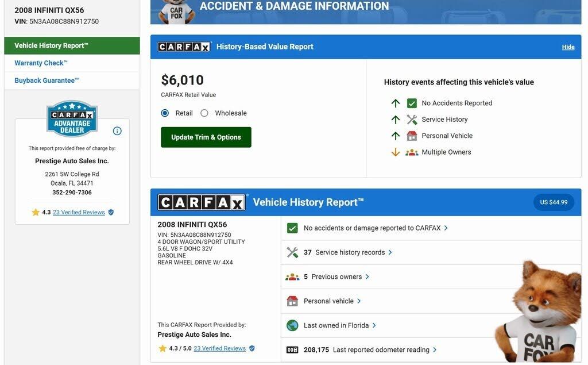Click the Prestige Auto Sales Inc. dealer name in card
This screenshot has width=588, height=365.
(x=72, y=161)
